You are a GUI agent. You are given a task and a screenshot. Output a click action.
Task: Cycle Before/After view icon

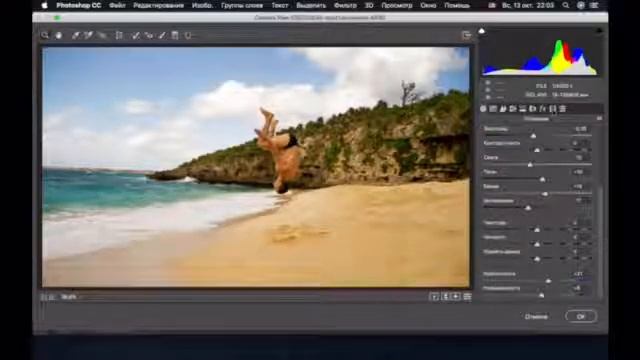[x=434, y=297]
